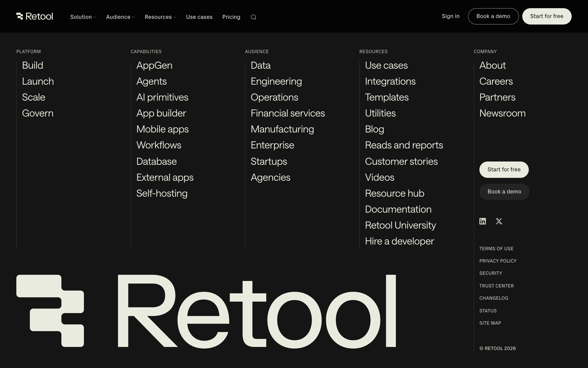Open the Enterprise link
Viewport: 588px width, 368px height.
(x=272, y=145)
